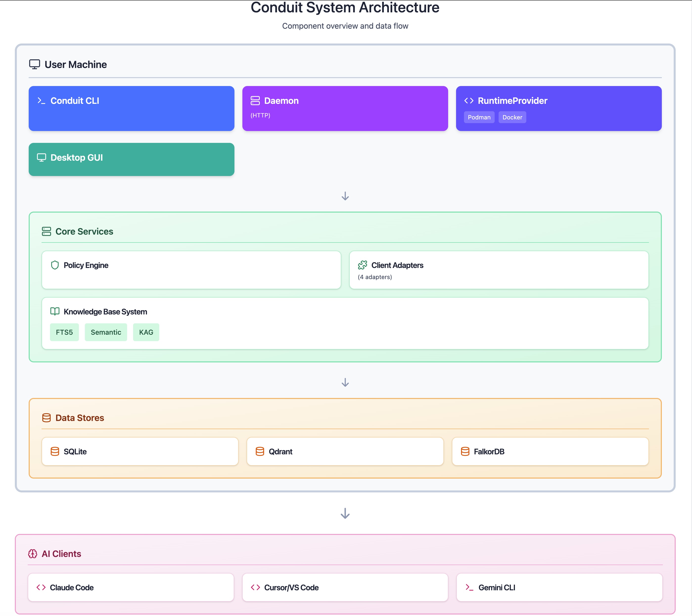Select the server icon on the Daemon block
This screenshot has height=616, width=692.
[x=256, y=101]
